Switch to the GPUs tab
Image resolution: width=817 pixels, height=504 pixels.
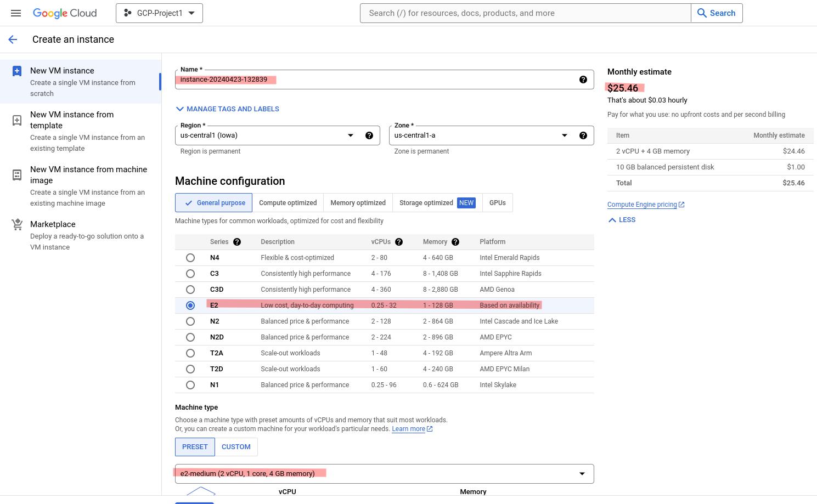point(498,203)
